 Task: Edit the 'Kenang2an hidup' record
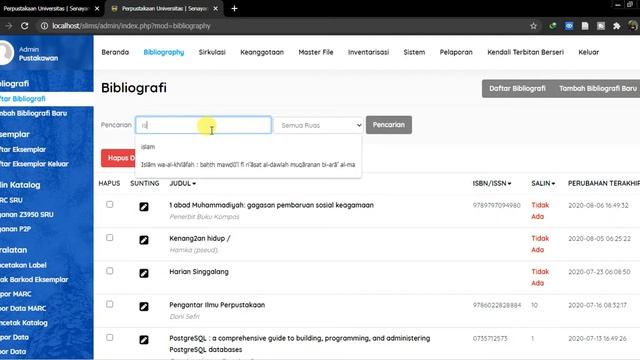point(144,240)
